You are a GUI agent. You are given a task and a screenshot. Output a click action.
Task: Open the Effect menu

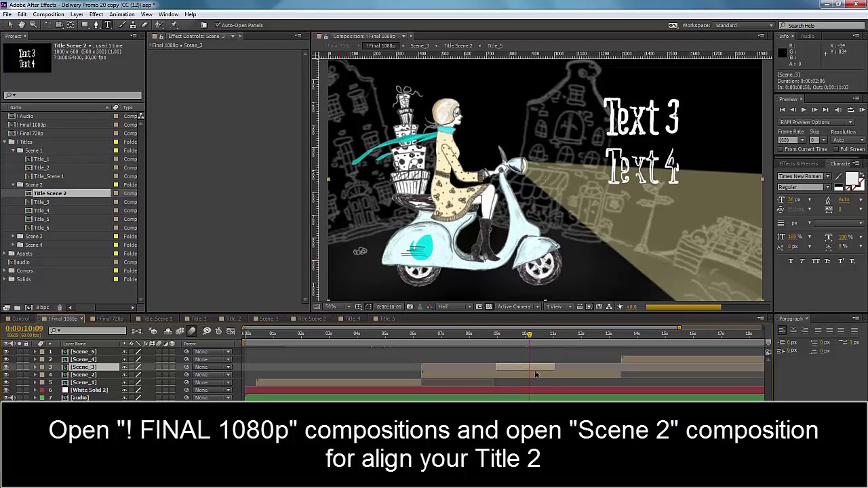tap(96, 14)
